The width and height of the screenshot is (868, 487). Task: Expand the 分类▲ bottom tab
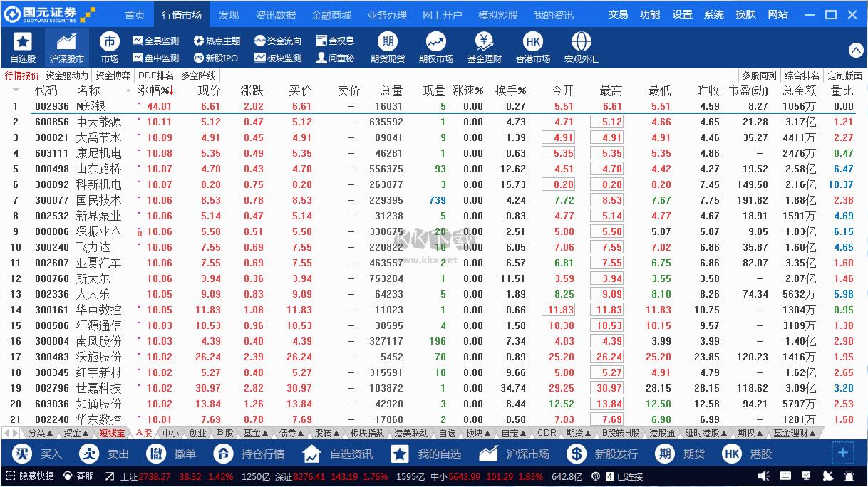pyautogui.click(x=41, y=433)
